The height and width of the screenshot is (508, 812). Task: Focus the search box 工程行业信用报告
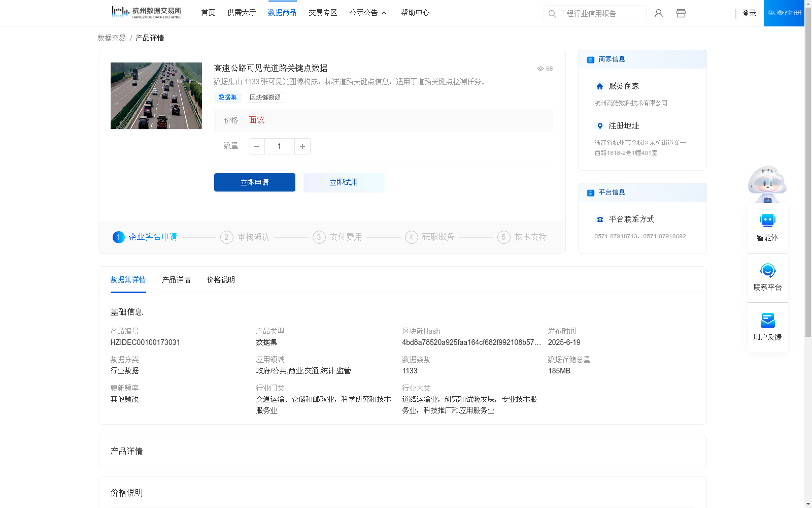coord(595,14)
